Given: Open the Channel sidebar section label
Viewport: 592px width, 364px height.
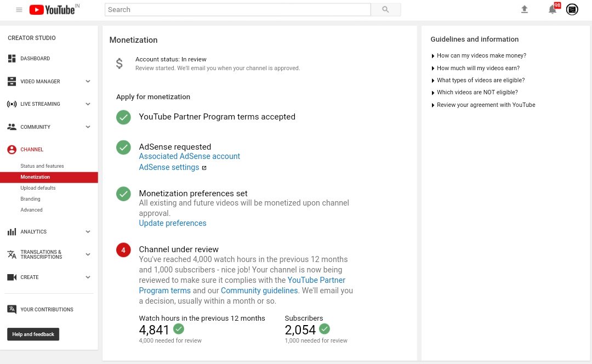Looking at the screenshot, I should pyautogui.click(x=32, y=150).
